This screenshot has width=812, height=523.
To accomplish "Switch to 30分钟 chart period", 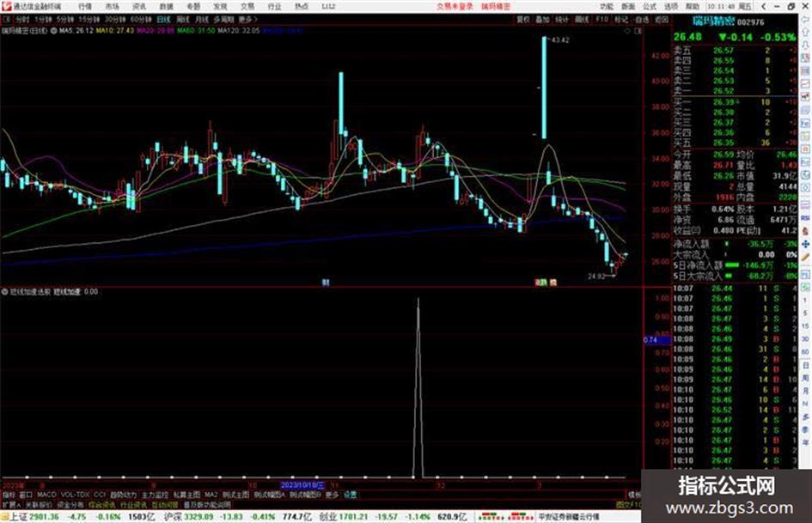I will (x=115, y=19).
